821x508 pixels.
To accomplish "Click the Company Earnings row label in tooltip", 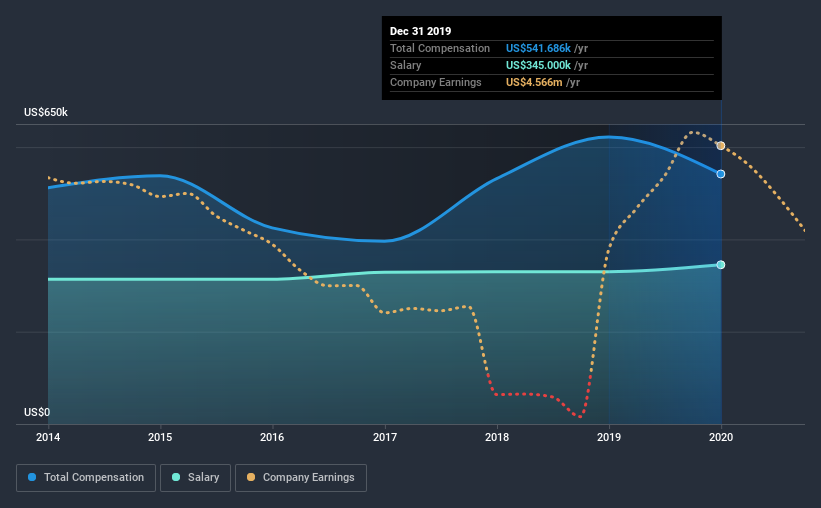I will tap(436, 82).
